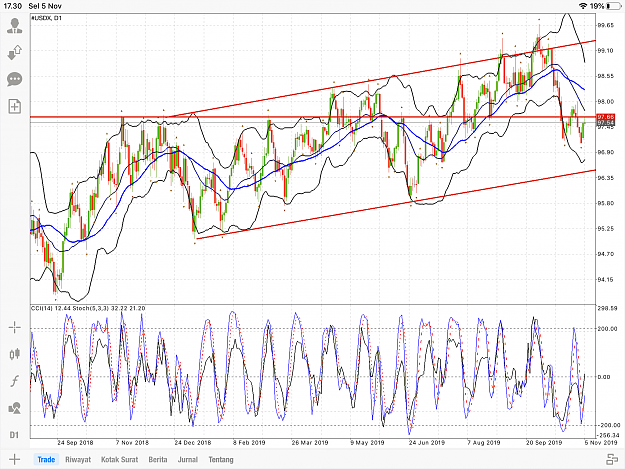Tap the 0.00 indicator level label
625x469 pixels.
(x=604, y=377)
